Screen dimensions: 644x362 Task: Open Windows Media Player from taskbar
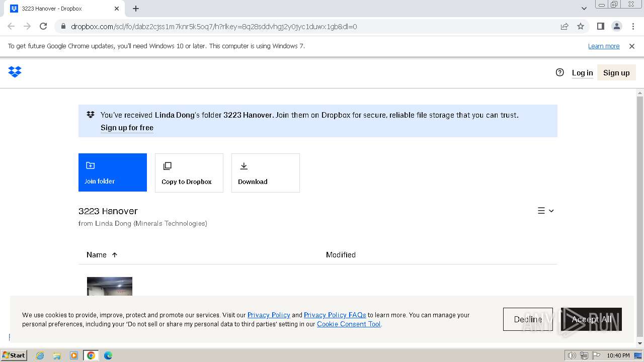pyautogui.click(x=74, y=355)
